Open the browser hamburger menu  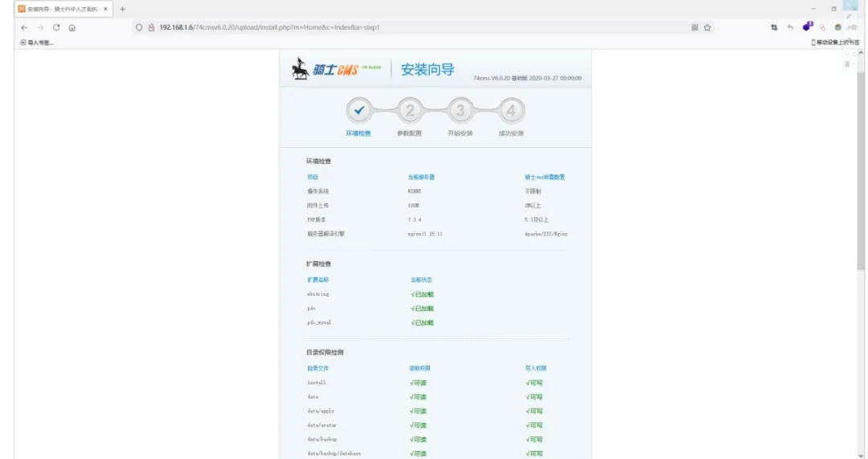tap(852, 27)
